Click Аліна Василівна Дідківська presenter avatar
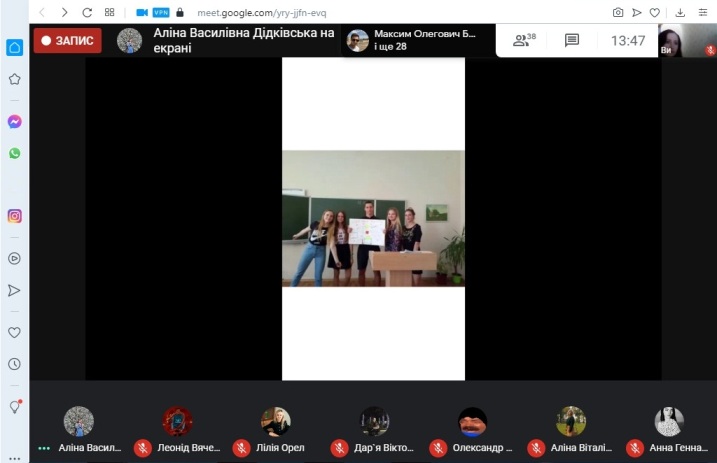The height and width of the screenshot is (463, 717). coord(129,40)
